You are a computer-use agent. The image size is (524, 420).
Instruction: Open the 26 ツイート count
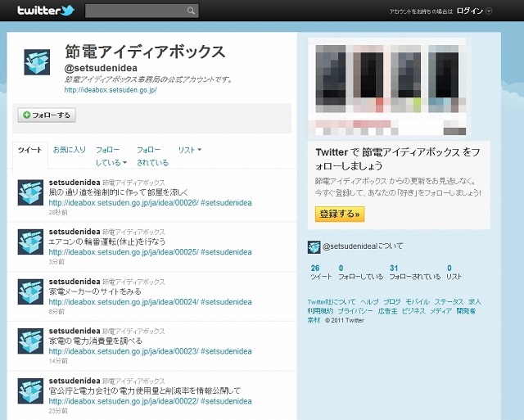[320, 272]
